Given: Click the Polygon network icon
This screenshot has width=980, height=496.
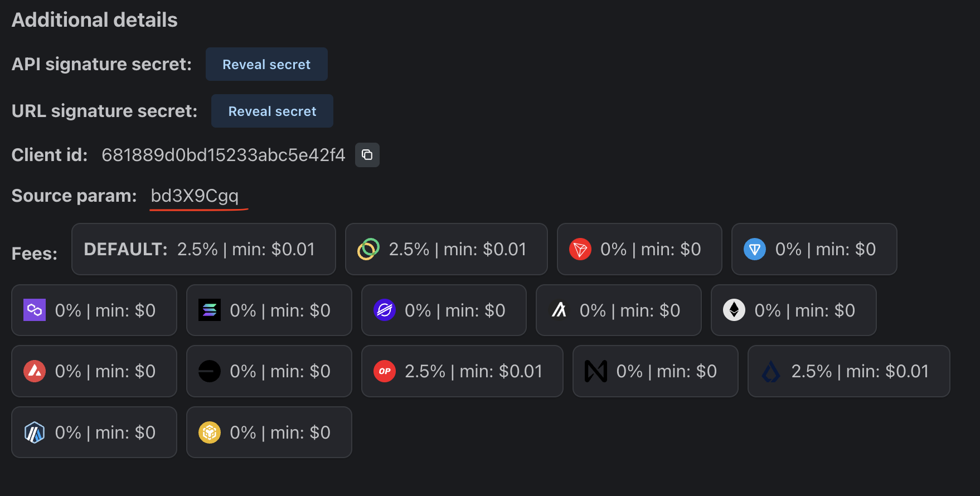Looking at the screenshot, I should point(35,310).
